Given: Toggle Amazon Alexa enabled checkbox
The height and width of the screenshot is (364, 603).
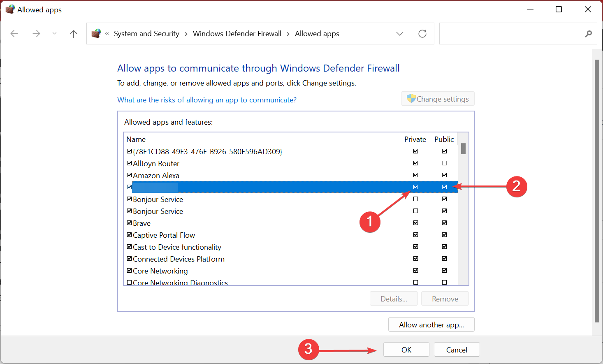Looking at the screenshot, I should pos(130,175).
